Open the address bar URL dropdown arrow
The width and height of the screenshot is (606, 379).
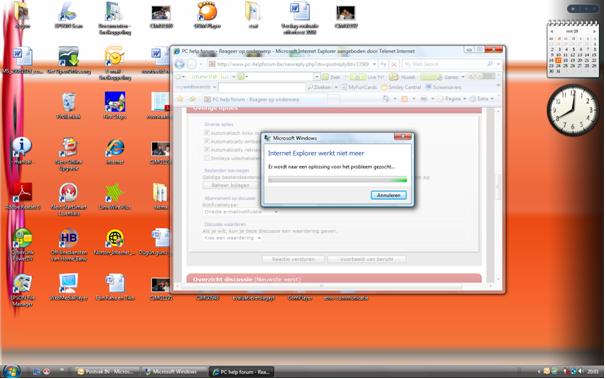pos(374,64)
